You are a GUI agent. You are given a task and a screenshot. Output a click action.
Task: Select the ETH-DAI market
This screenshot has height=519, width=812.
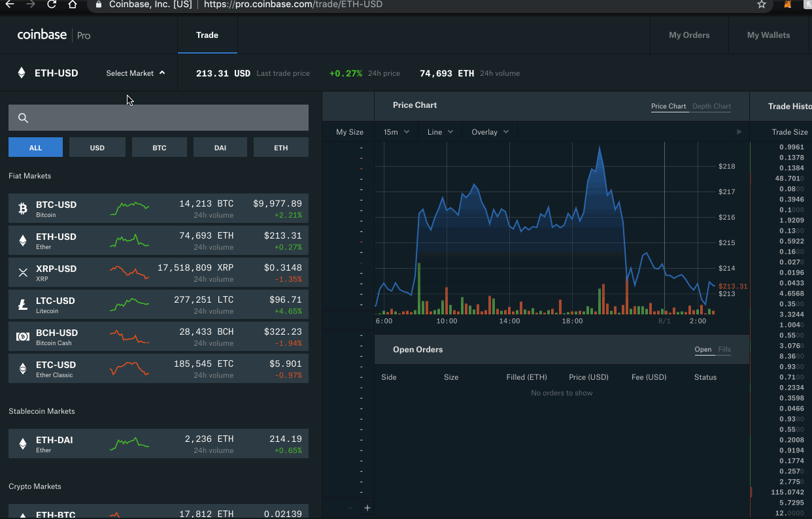tap(158, 444)
